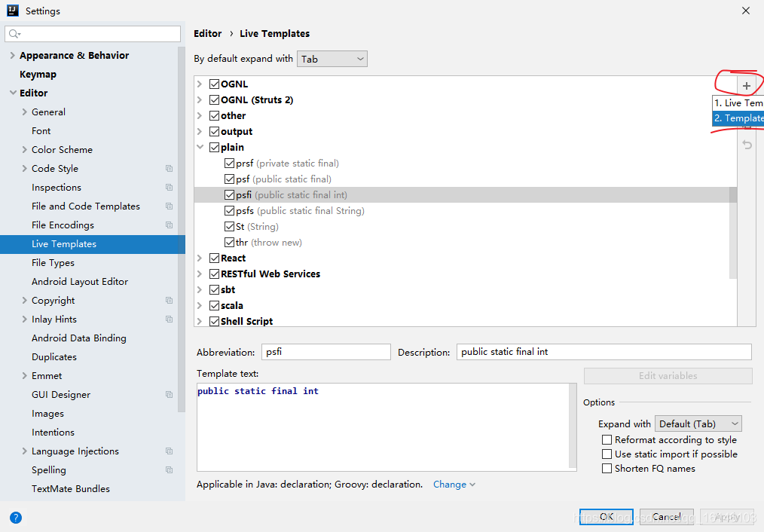Click the revert undo arrow icon
The height and width of the screenshot is (532, 764).
[x=747, y=144]
